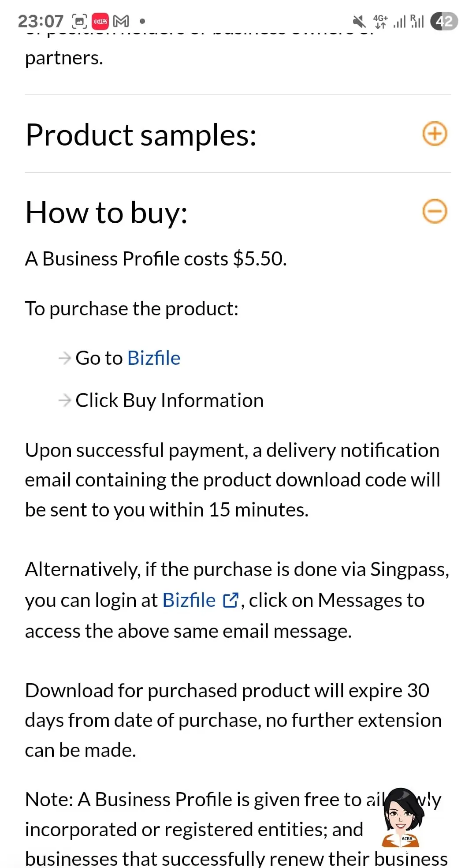The image size is (476, 868).
Task: Tap the arrow bullet before Go to Bizfile
Action: tap(65, 358)
